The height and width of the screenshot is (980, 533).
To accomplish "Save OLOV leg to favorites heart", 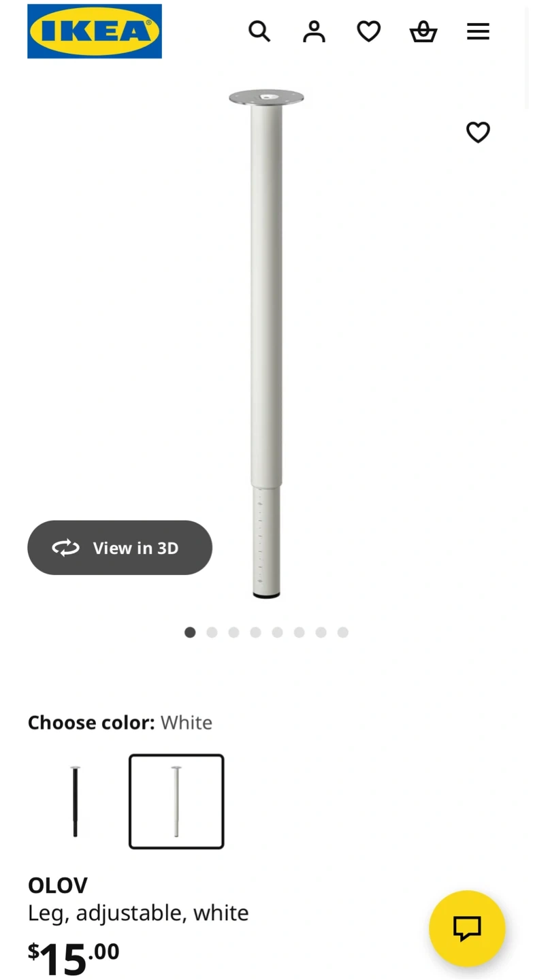I will [x=478, y=132].
